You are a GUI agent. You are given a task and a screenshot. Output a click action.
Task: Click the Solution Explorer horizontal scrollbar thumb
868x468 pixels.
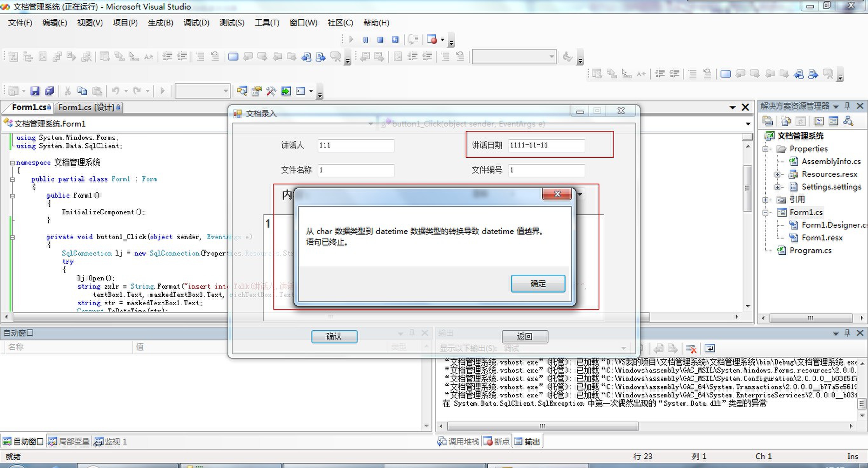pyautogui.click(x=811, y=318)
